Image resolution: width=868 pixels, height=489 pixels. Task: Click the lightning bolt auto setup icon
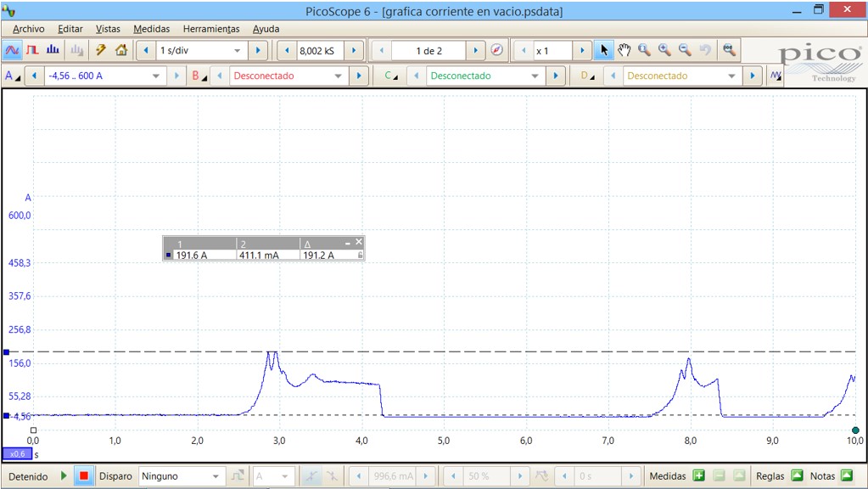pos(101,50)
